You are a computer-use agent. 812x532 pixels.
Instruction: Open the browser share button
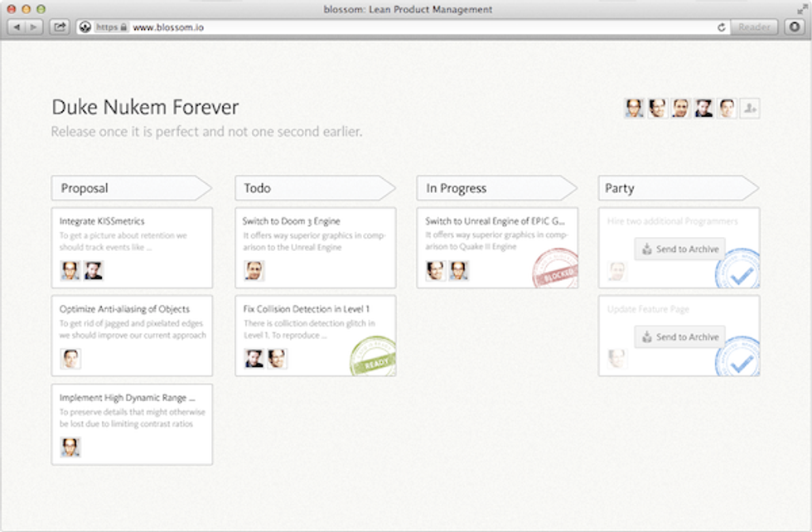60,27
